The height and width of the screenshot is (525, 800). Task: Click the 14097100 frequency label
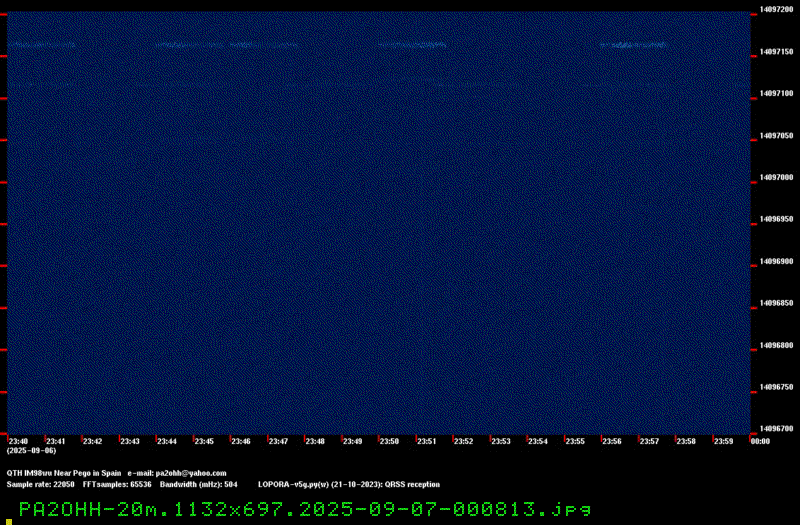point(777,93)
